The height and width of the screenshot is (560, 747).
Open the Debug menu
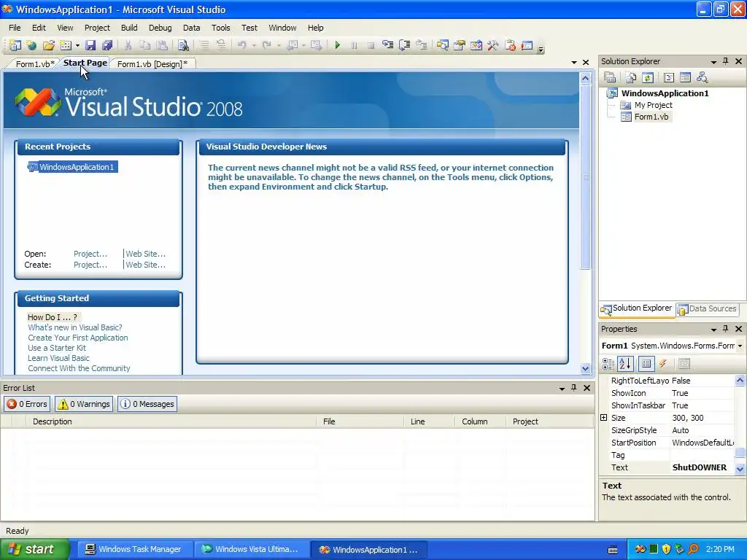coord(160,28)
